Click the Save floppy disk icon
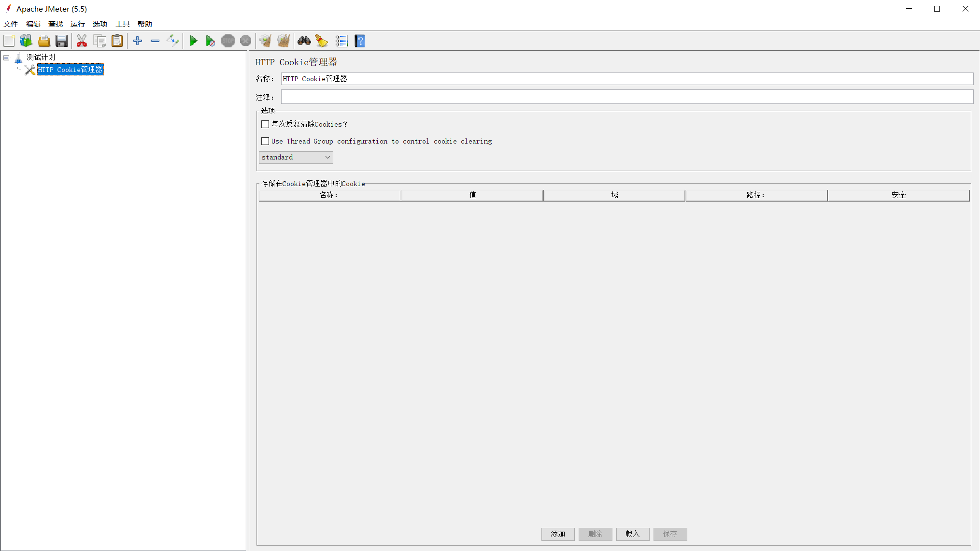The image size is (980, 551). (61, 41)
